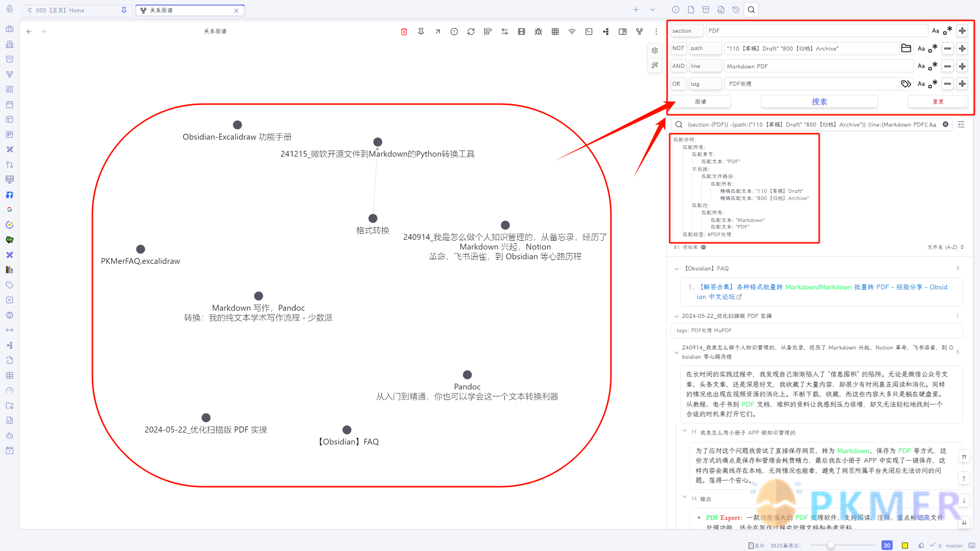
Task: Click the Pandoc node in graph
Action: [467, 375]
